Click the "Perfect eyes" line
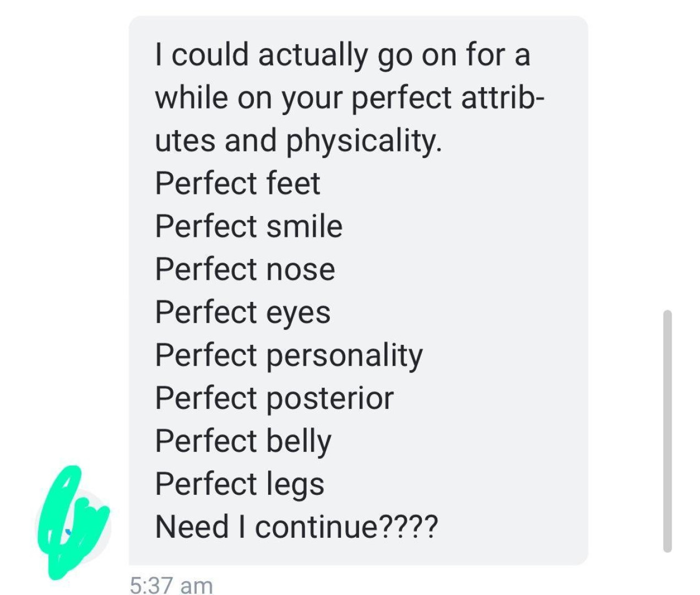This screenshot has width=700, height=595. tap(243, 312)
